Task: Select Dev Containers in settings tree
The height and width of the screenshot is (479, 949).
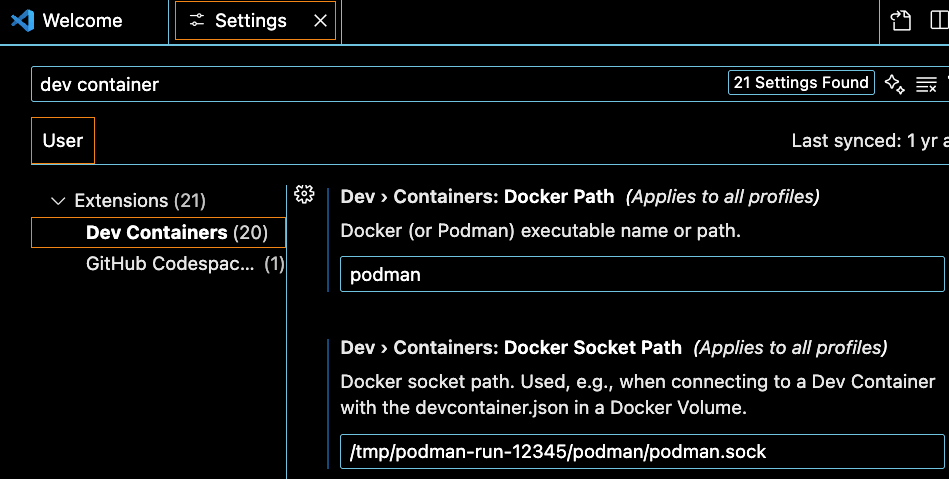Action: click(157, 233)
